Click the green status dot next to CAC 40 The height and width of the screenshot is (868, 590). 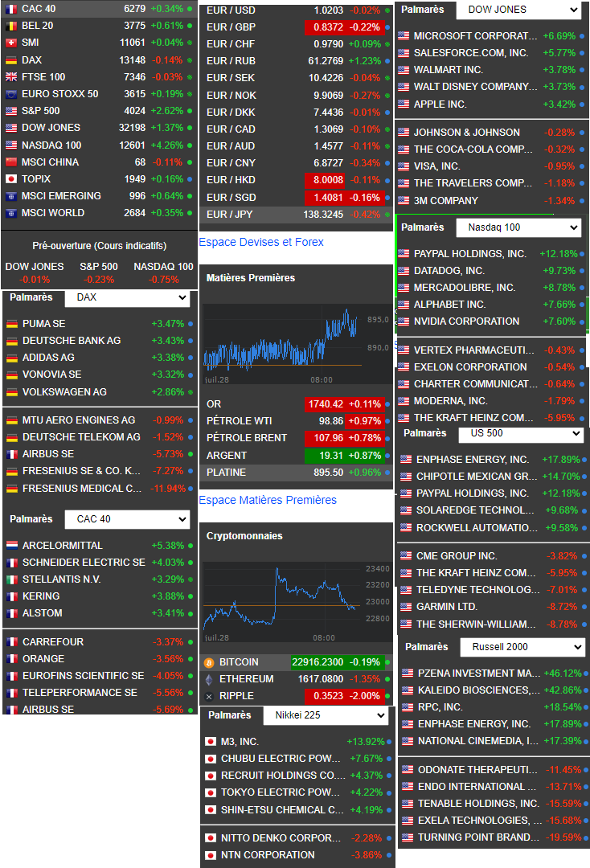190,9
